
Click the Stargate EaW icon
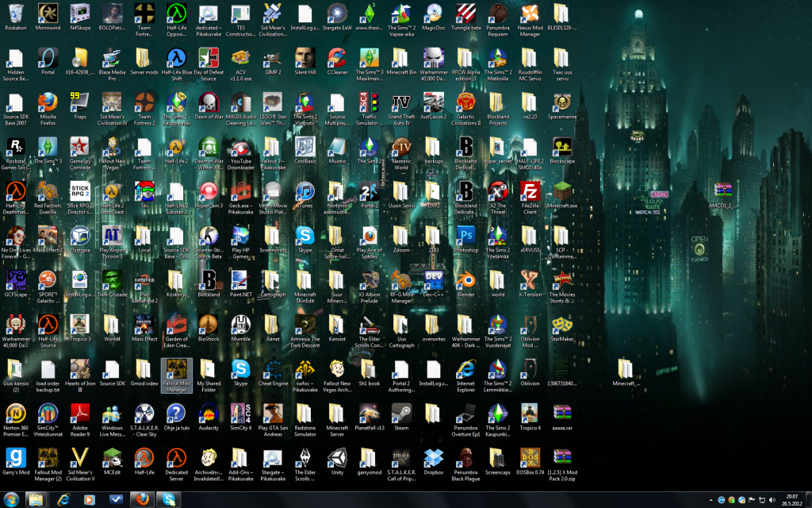(336, 17)
